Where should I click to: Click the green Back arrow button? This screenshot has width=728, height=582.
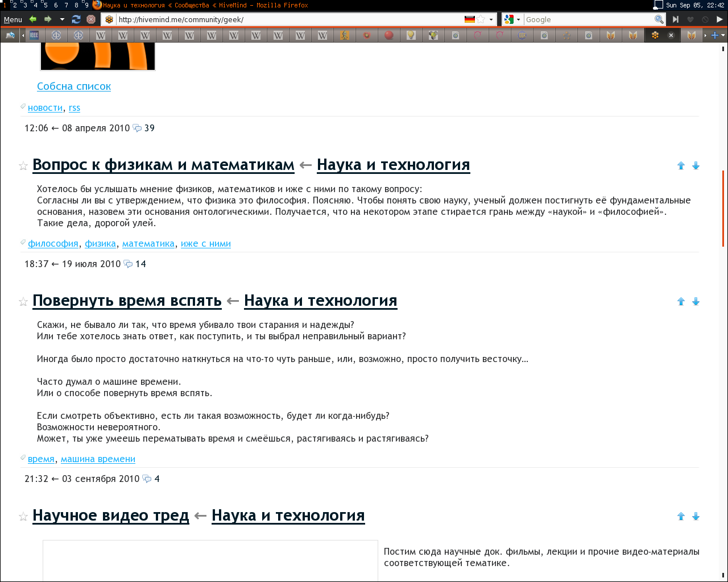click(x=33, y=19)
